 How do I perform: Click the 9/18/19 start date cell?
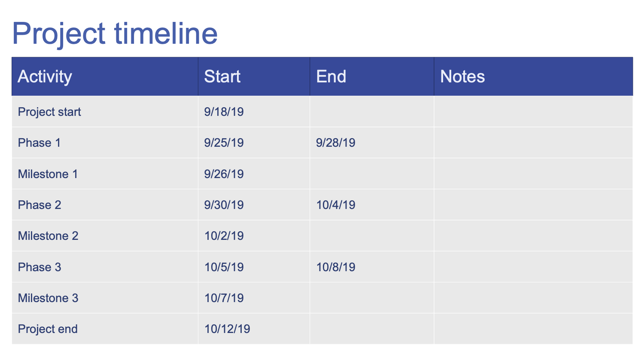click(224, 112)
